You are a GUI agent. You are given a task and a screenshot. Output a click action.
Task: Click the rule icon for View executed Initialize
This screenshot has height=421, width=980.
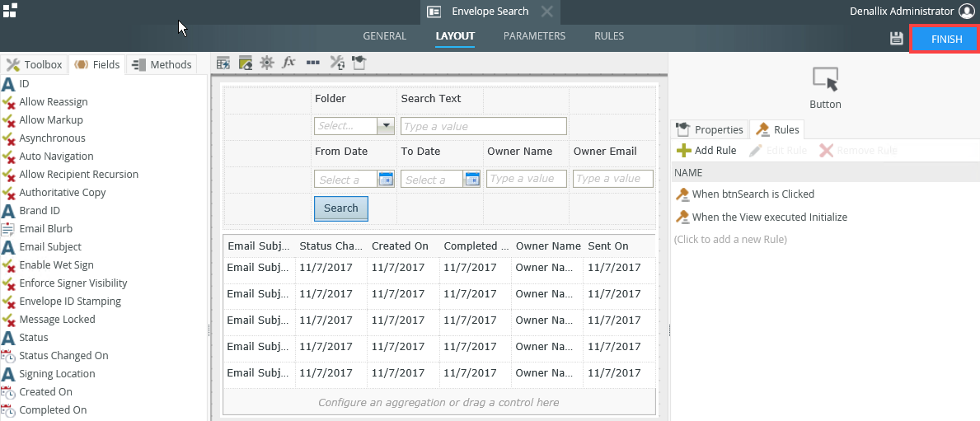click(x=682, y=218)
